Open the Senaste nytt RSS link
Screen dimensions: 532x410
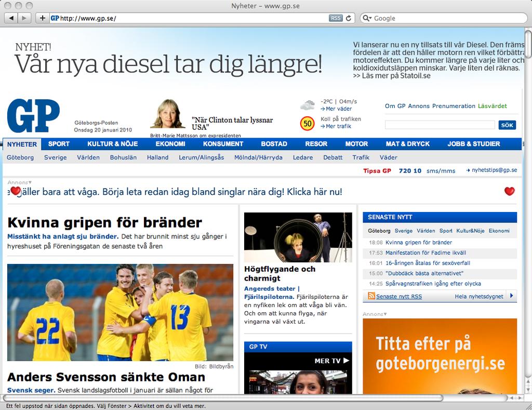(x=399, y=296)
